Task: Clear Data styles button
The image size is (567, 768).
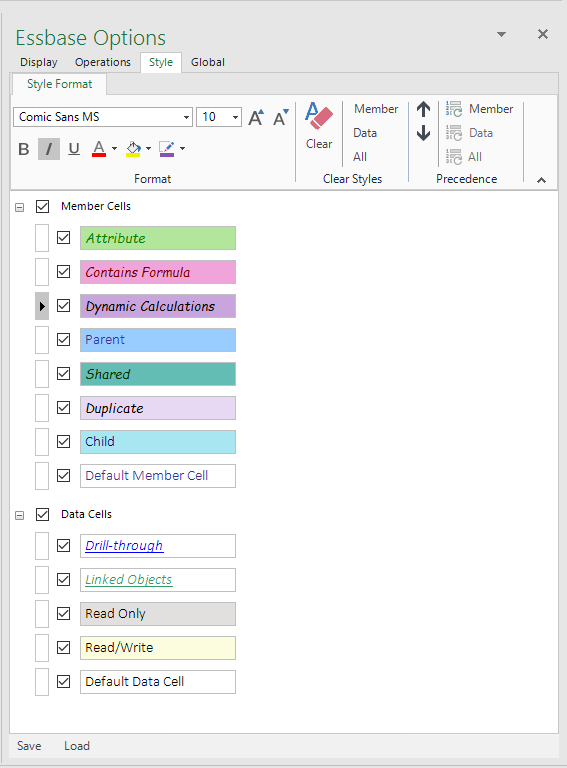Action: [x=365, y=133]
